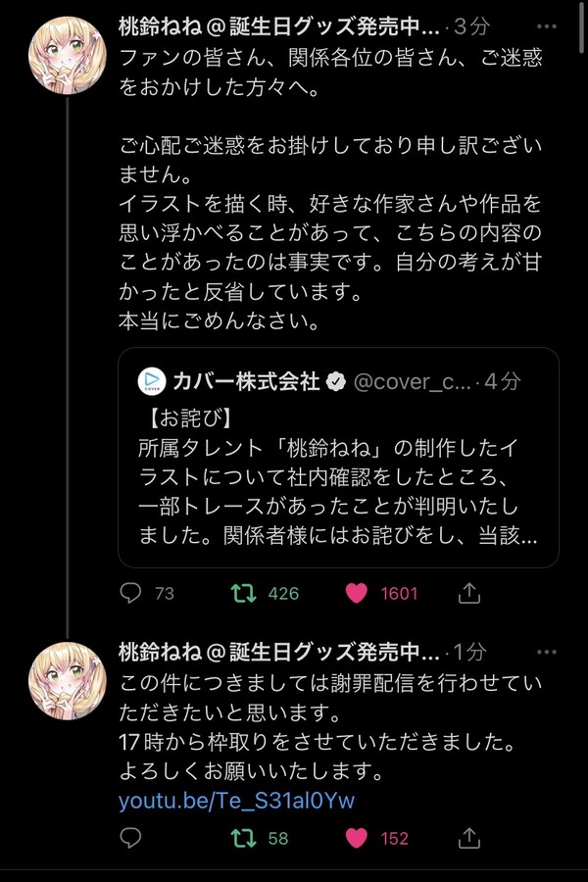Share the first tweet via share icon
Viewport: 588px width, 882px height.
click(x=468, y=592)
